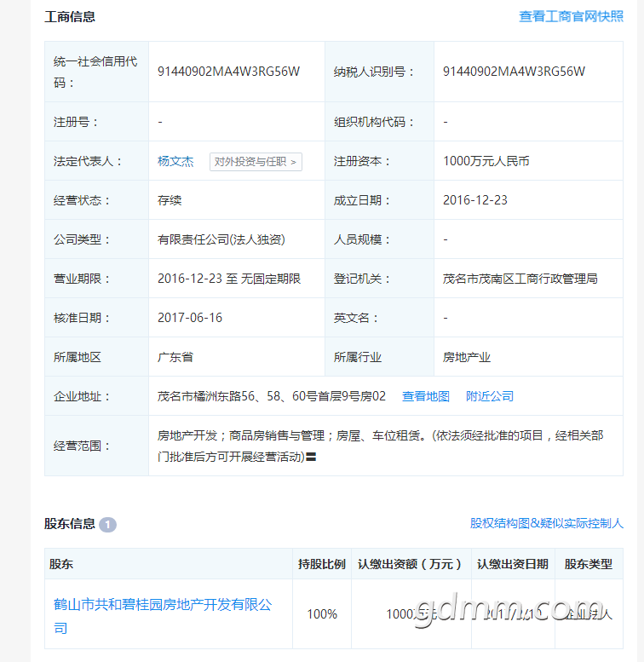The image size is (644, 662).
Task: Expand the 对外投资与任职 button
Action: pos(256,162)
